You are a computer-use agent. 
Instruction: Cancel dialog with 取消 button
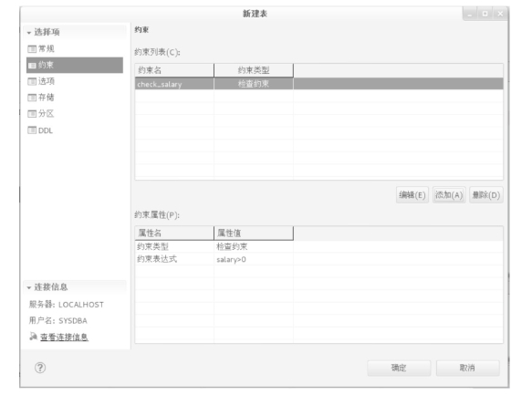467,368
